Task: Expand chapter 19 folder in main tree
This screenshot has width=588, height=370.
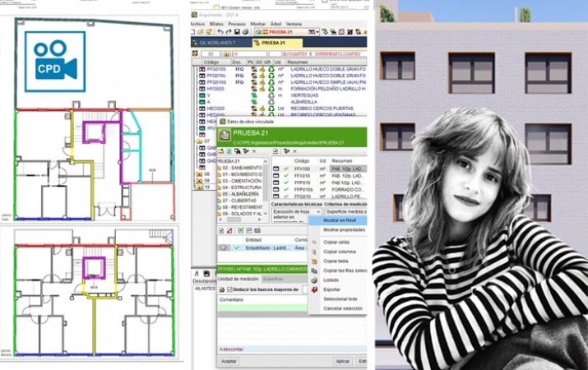Action: coord(199,187)
